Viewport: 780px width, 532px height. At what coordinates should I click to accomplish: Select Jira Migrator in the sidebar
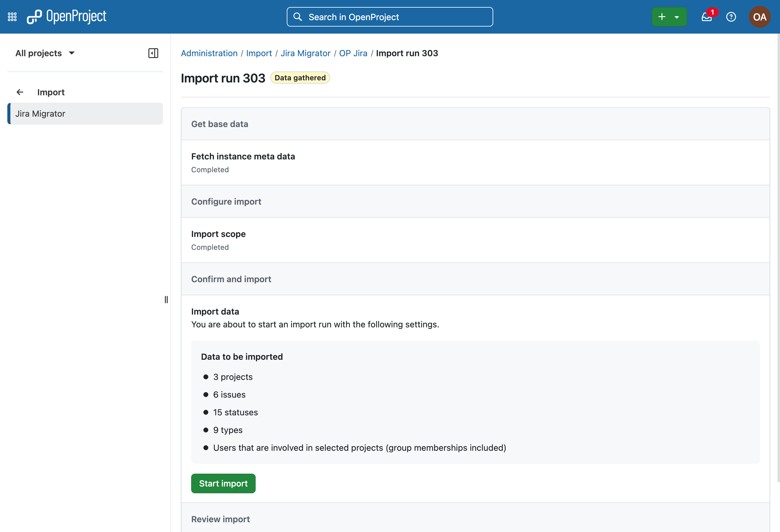coord(85,113)
